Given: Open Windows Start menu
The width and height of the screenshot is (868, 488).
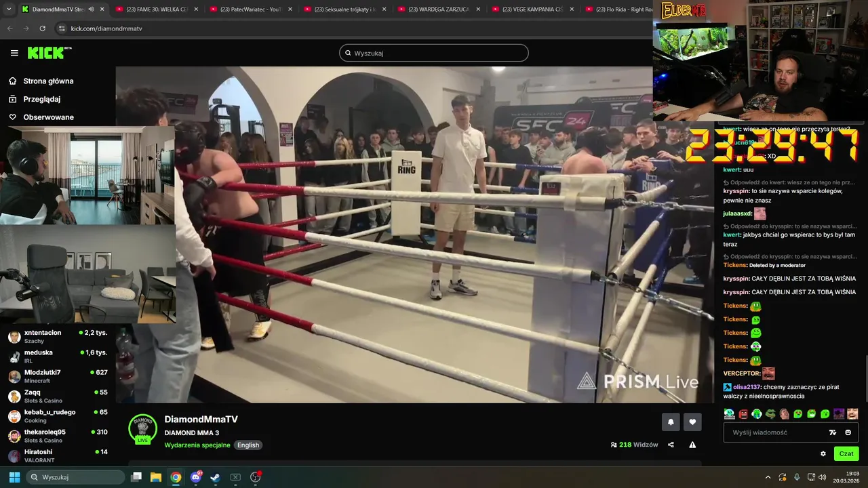Looking at the screenshot, I should [14, 477].
